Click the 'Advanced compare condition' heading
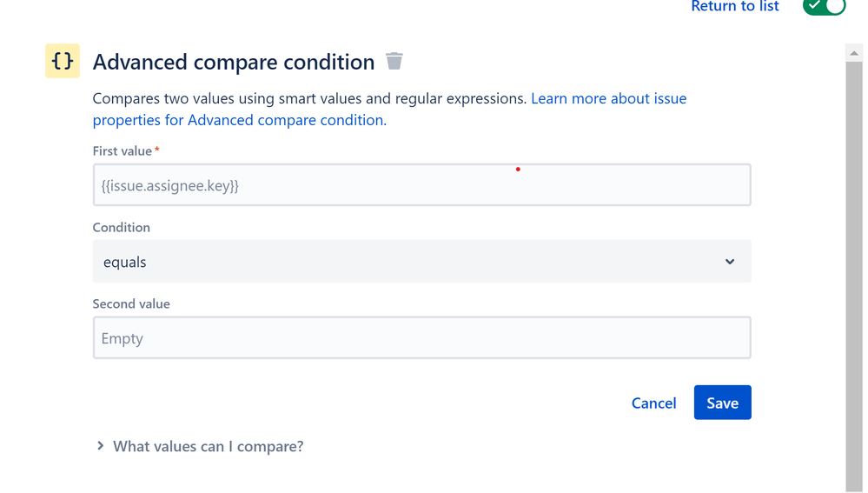This screenshot has height=493, width=868. coord(234,62)
